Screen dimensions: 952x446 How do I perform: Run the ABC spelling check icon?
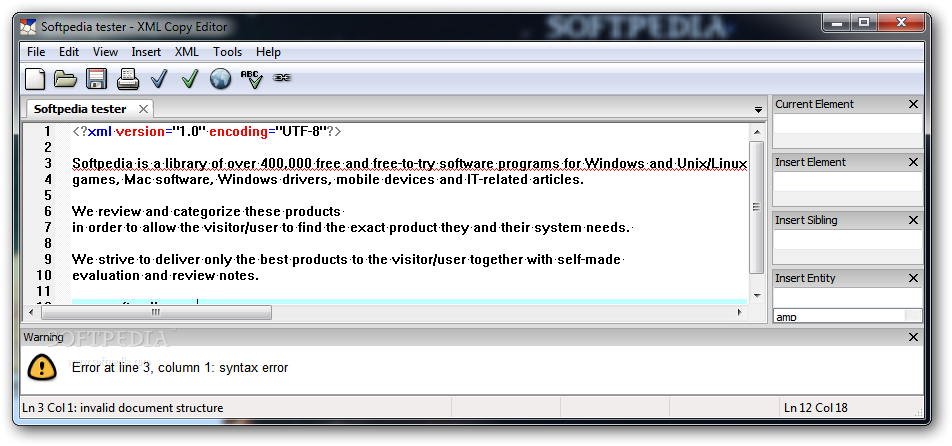pyautogui.click(x=251, y=78)
